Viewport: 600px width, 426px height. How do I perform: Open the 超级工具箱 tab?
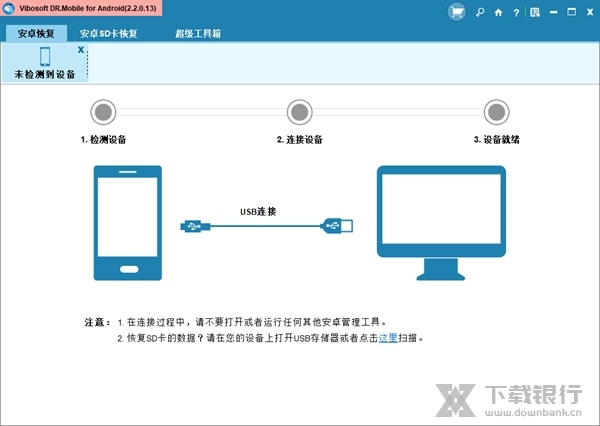(198, 33)
